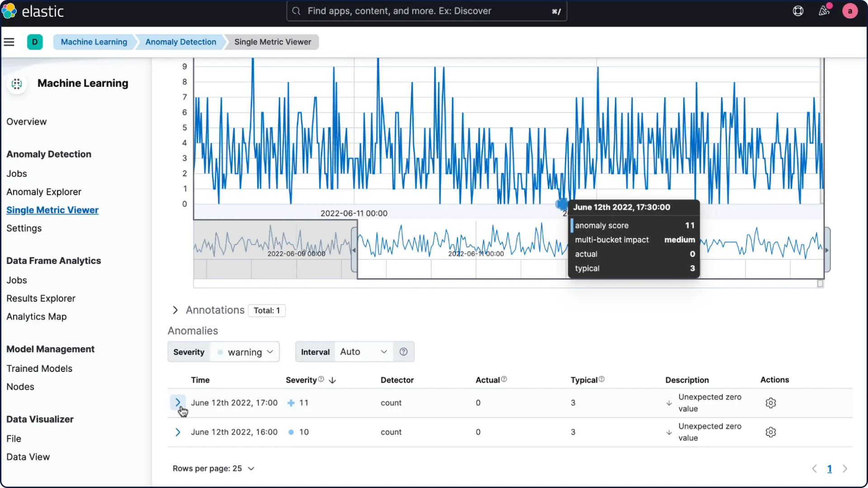
Task: Expand the June 12th 16:00 anomaly row
Action: (x=178, y=432)
